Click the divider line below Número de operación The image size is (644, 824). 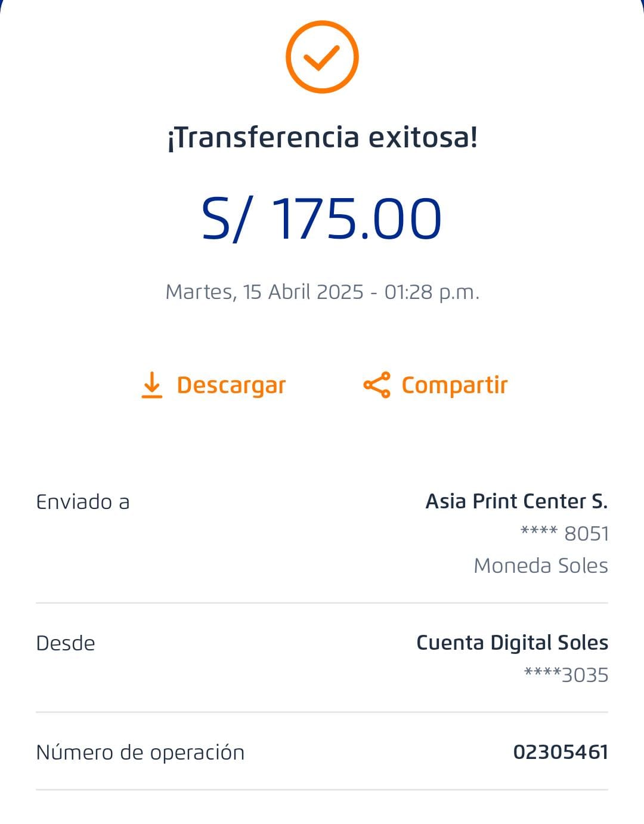pos(322,790)
